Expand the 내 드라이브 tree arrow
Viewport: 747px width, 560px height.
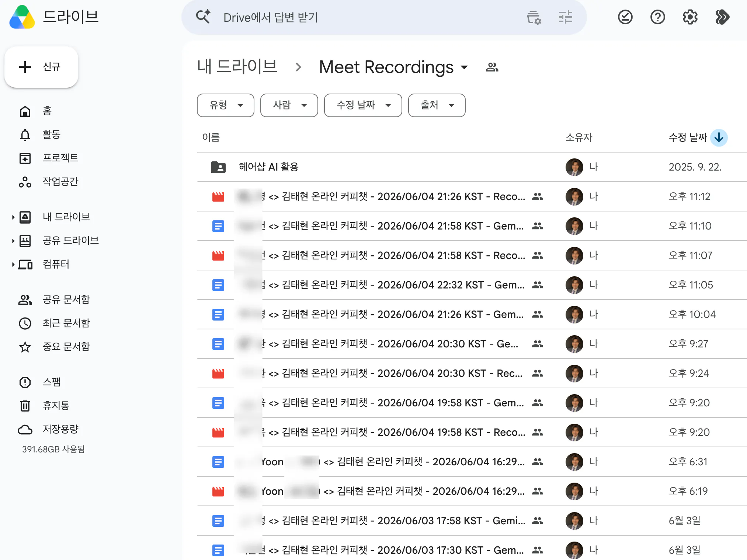point(13,217)
